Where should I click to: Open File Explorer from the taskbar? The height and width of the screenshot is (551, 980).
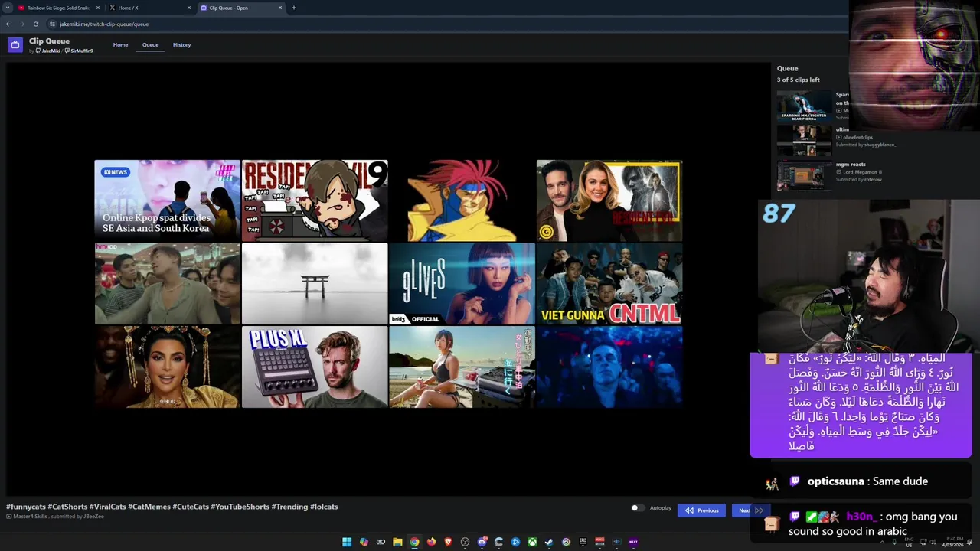(397, 542)
